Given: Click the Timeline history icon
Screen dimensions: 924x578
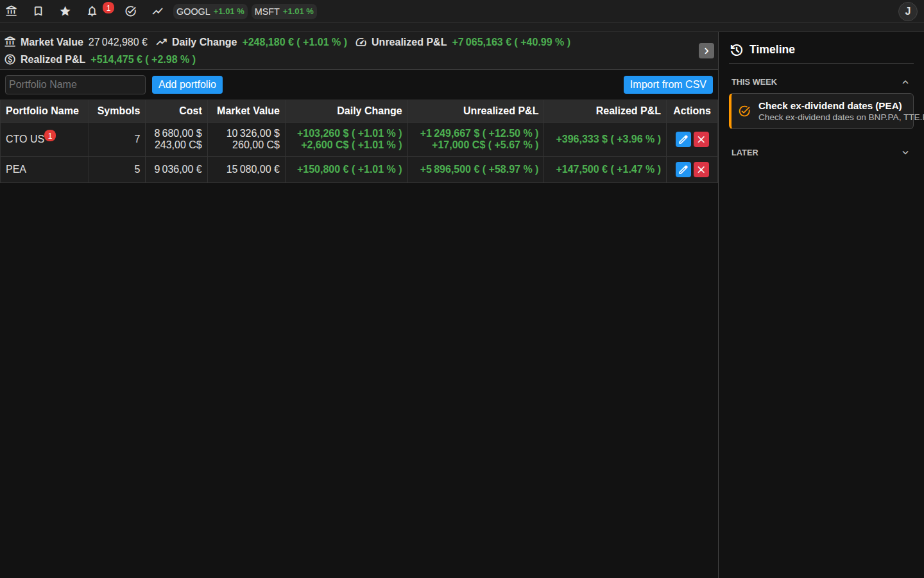Looking at the screenshot, I should 737,50.
